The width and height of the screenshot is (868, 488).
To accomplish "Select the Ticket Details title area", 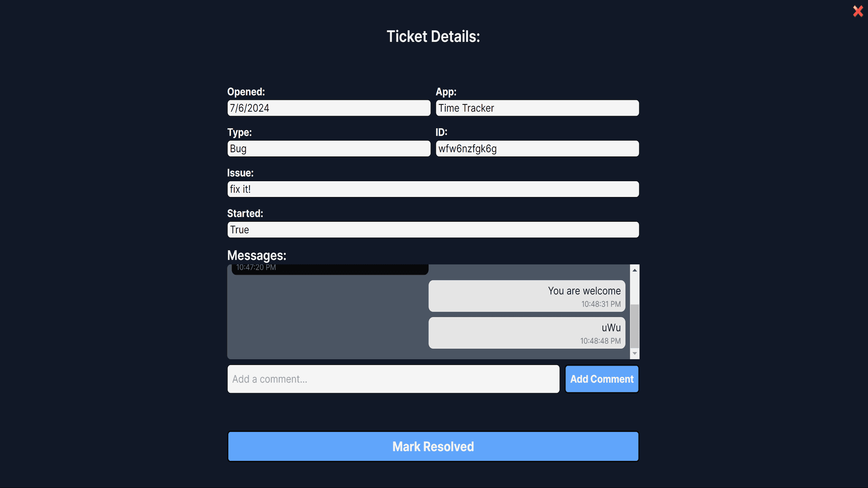I will [434, 36].
